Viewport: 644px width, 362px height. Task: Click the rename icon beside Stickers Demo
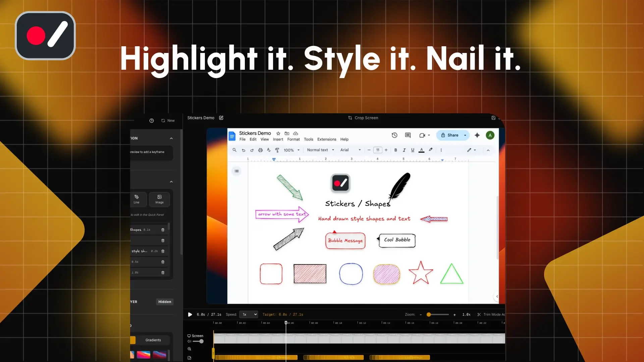(x=221, y=118)
